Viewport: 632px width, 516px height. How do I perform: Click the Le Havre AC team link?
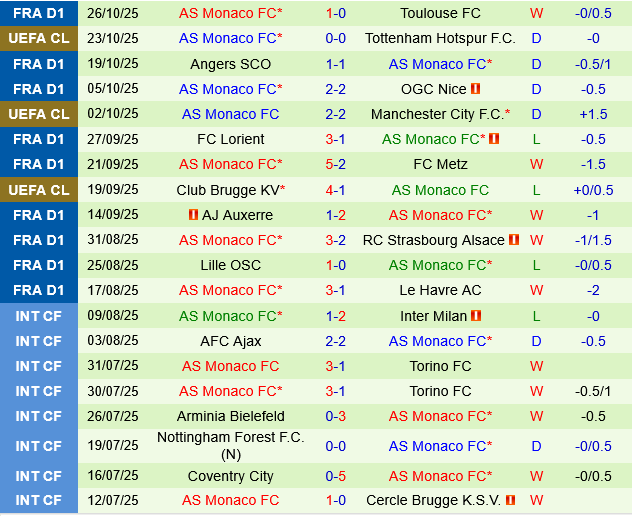(440, 290)
